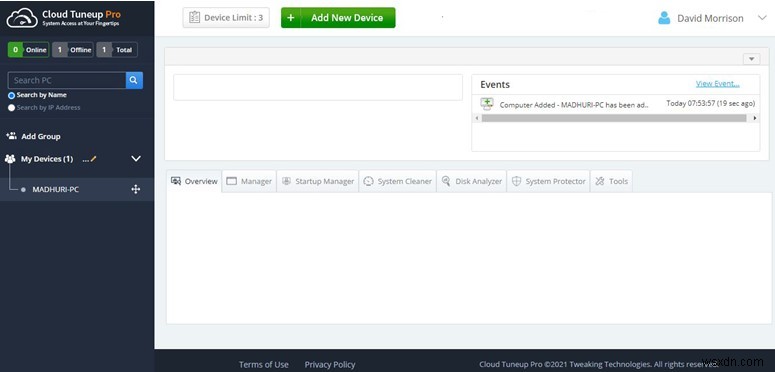Go to the System Protector tab

[x=548, y=181]
